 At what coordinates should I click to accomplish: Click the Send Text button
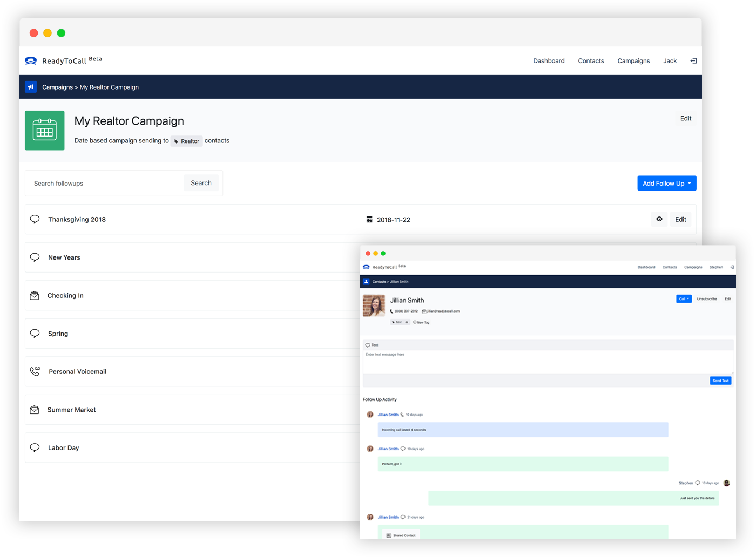point(720,381)
